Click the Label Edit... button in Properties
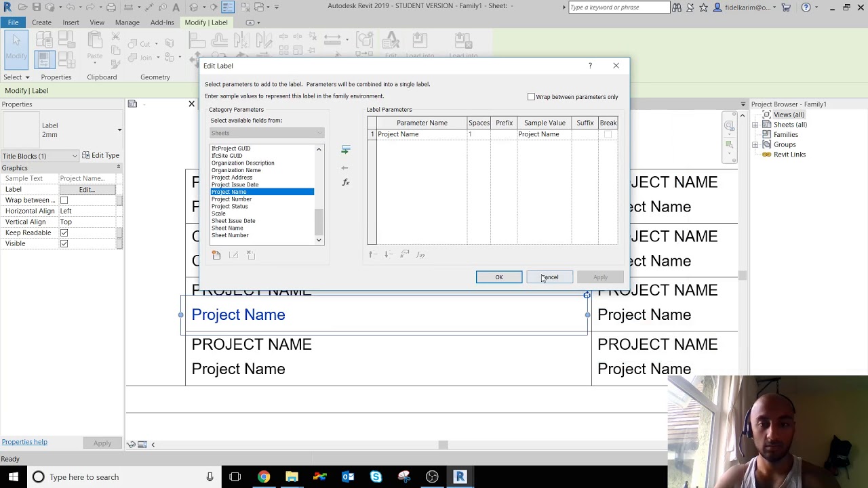The image size is (868, 488). [x=87, y=190]
